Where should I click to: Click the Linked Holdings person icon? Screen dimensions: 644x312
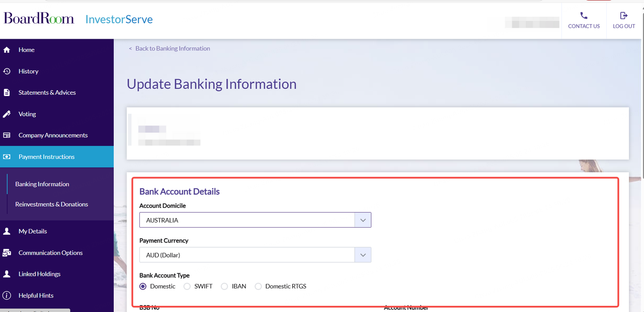point(7,274)
